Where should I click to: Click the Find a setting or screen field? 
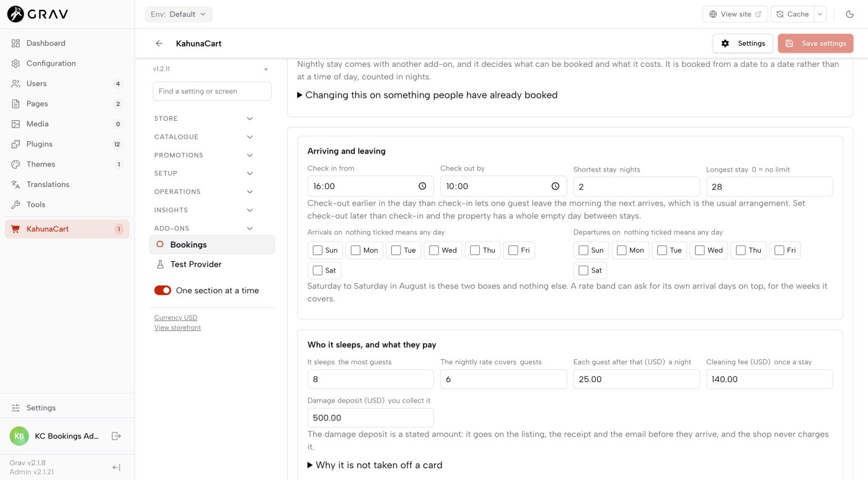212,91
